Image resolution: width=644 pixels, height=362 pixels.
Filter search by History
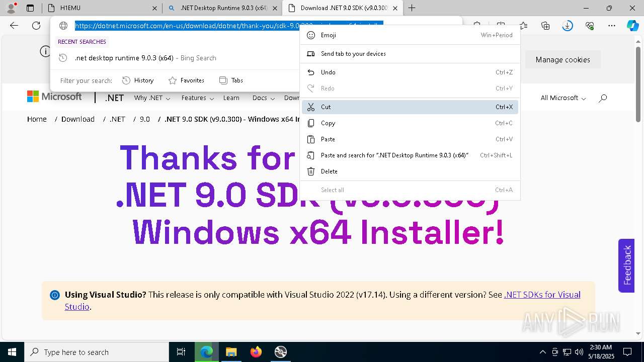pos(138,80)
